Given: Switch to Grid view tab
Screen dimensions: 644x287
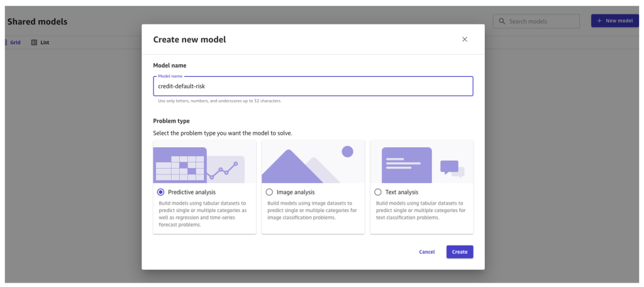Looking at the screenshot, I should pos(13,42).
